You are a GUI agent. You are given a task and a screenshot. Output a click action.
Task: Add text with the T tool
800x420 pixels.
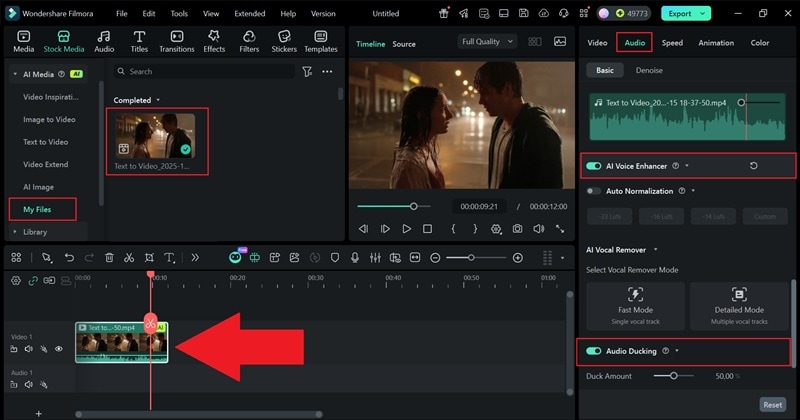[169, 258]
